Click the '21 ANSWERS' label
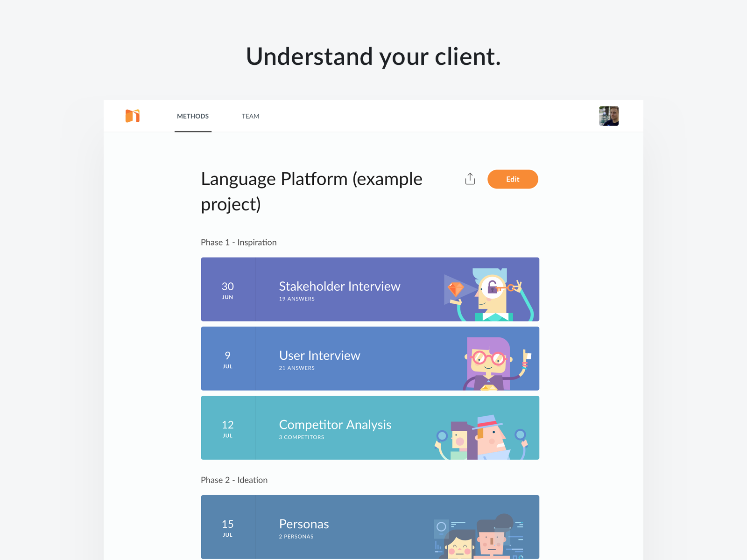The image size is (747, 560). (x=297, y=368)
